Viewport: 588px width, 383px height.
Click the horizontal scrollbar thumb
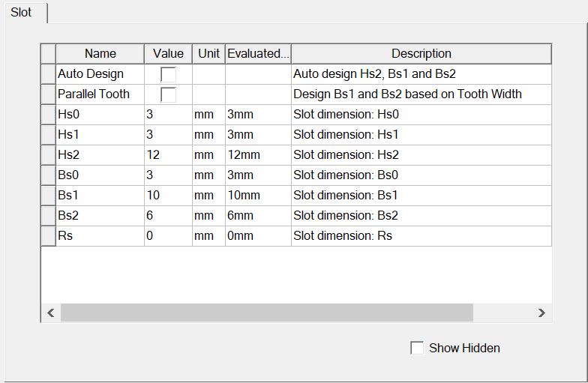[x=267, y=313]
